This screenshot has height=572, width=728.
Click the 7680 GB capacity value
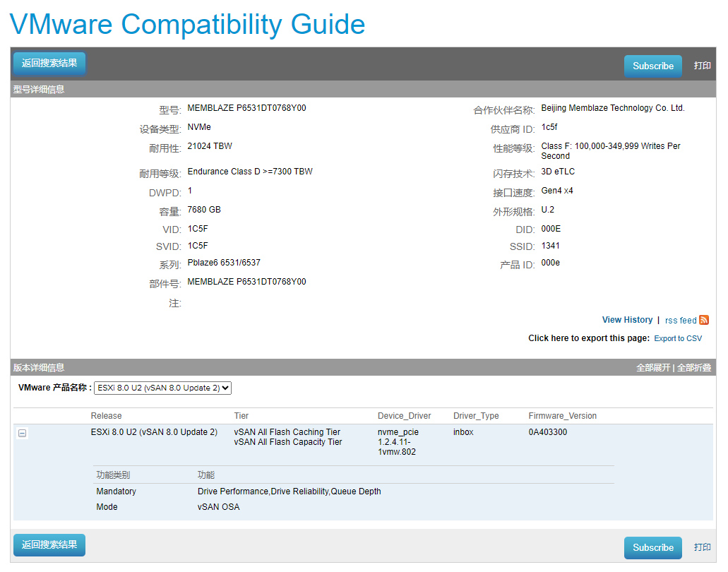pos(204,210)
